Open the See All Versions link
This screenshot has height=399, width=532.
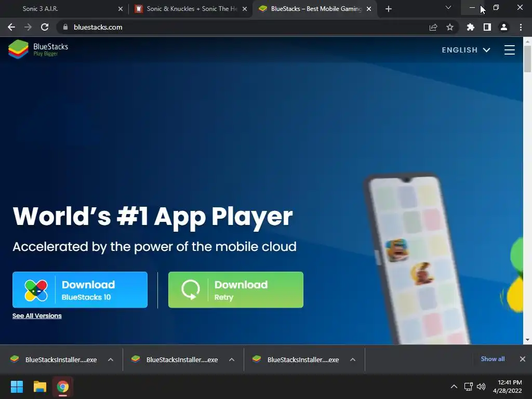37,316
